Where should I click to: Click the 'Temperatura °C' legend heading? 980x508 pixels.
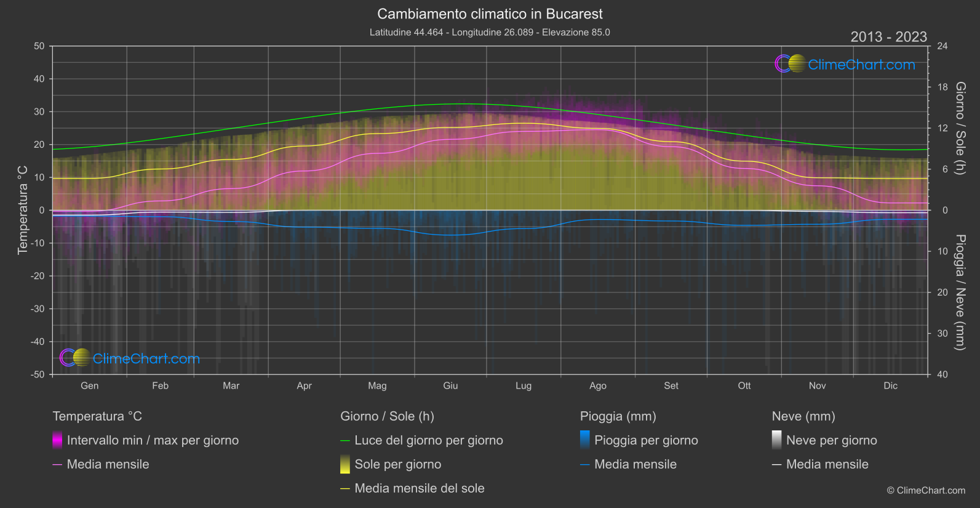[x=97, y=416]
